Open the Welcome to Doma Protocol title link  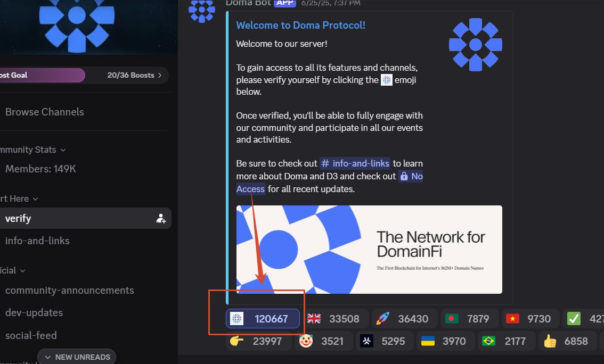point(300,26)
